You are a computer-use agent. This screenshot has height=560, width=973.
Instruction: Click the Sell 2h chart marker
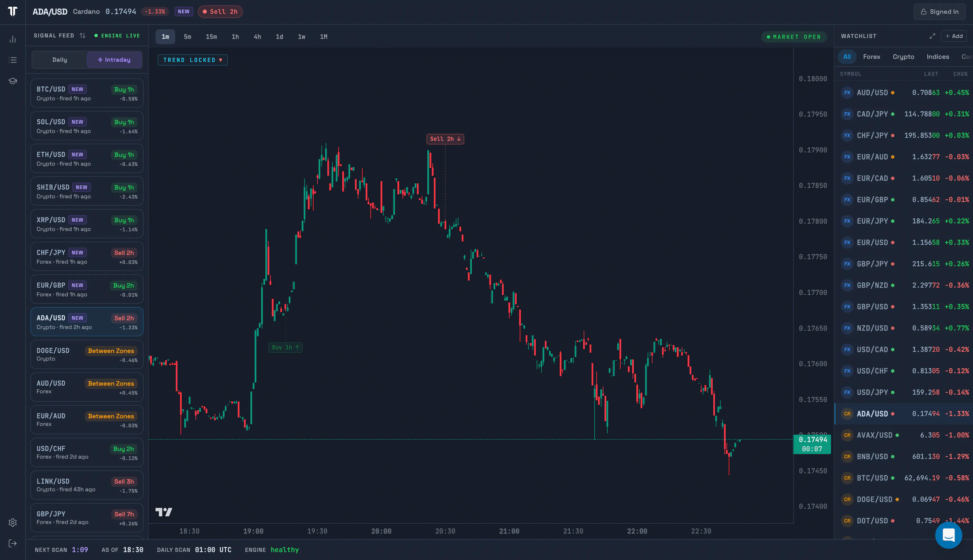coord(445,139)
